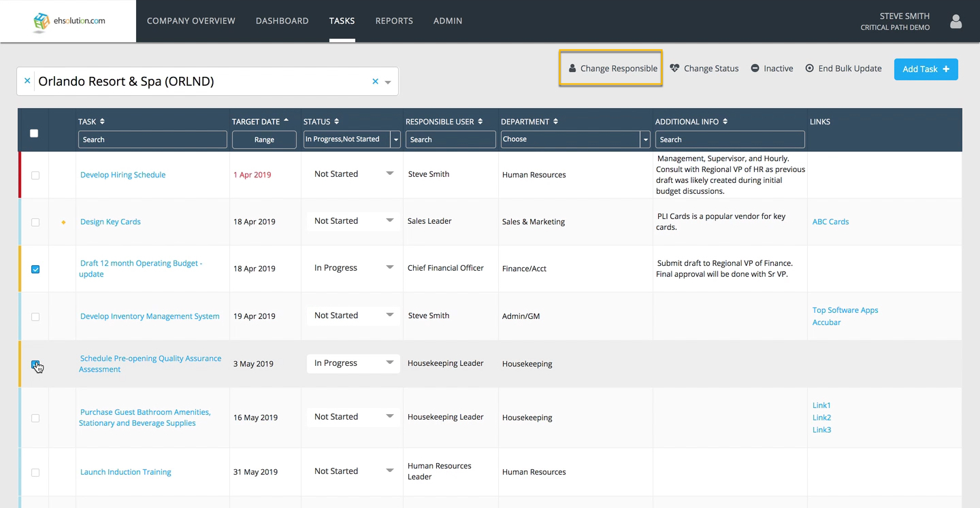This screenshot has height=508, width=980.
Task: Click the Responsible User search field
Action: coord(451,139)
